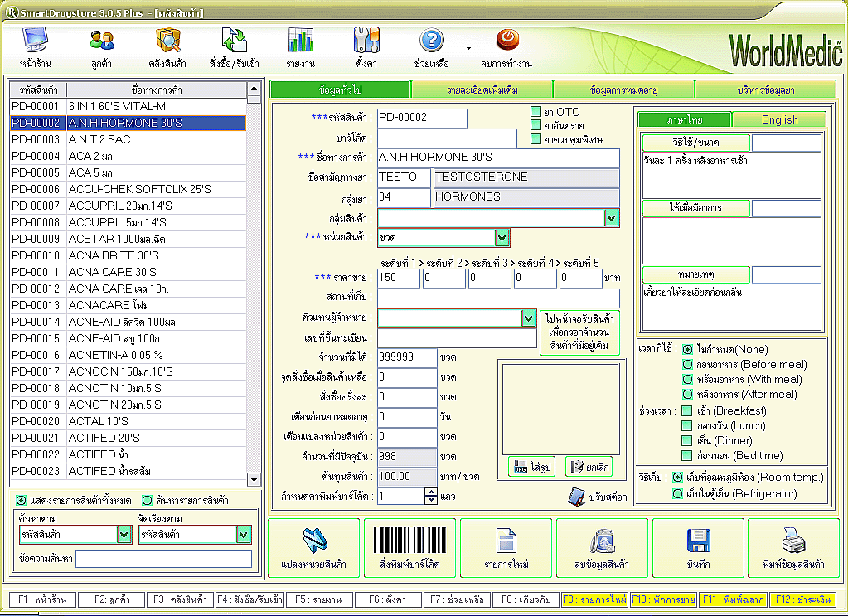
Task: Select row PD-00012 ACNA CARE เจล
Action: point(128,289)
